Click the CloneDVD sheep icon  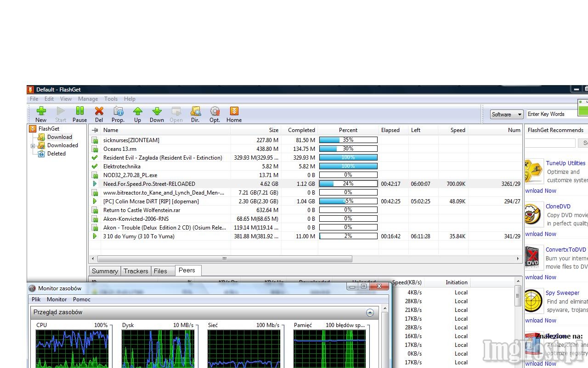point(533,215)
